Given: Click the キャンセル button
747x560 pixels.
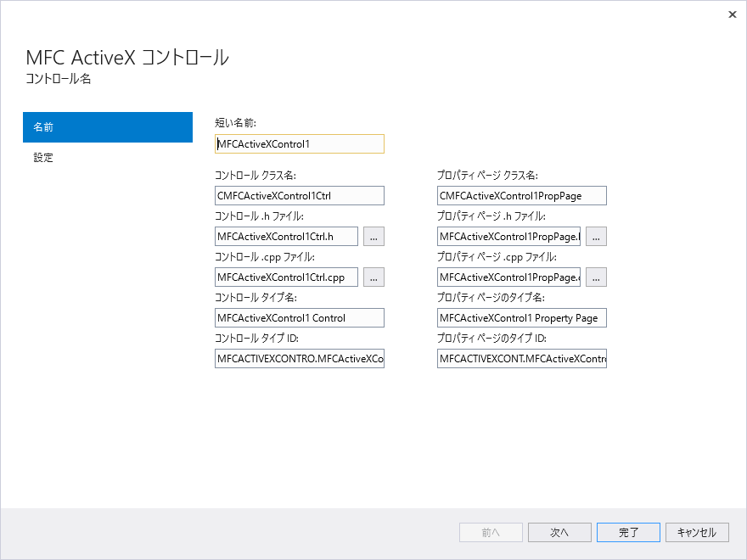Looking at the screenshot, I should (697, 532).
